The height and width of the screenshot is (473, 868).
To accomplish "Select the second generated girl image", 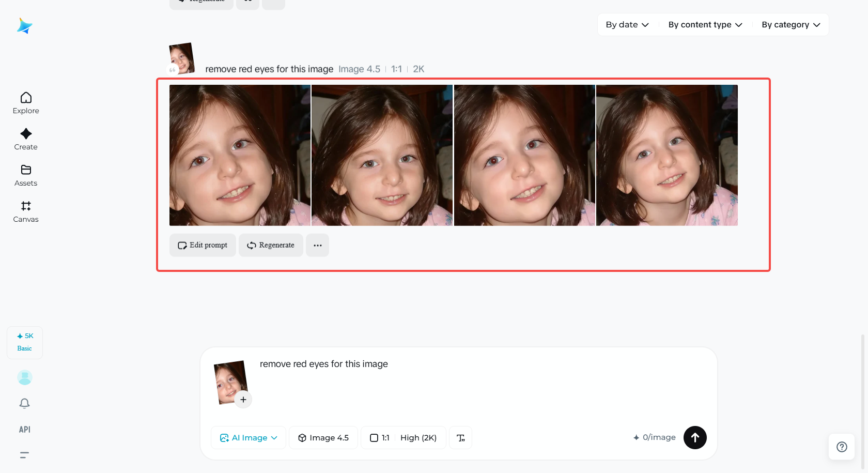I will (x=382, y=155).
